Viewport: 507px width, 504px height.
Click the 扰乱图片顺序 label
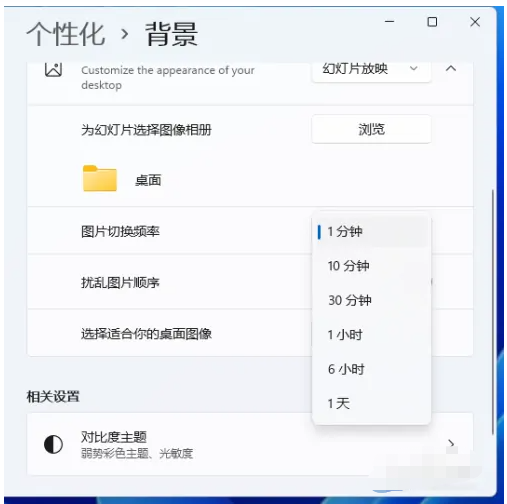pyautogui.click(x=120, y=283)
